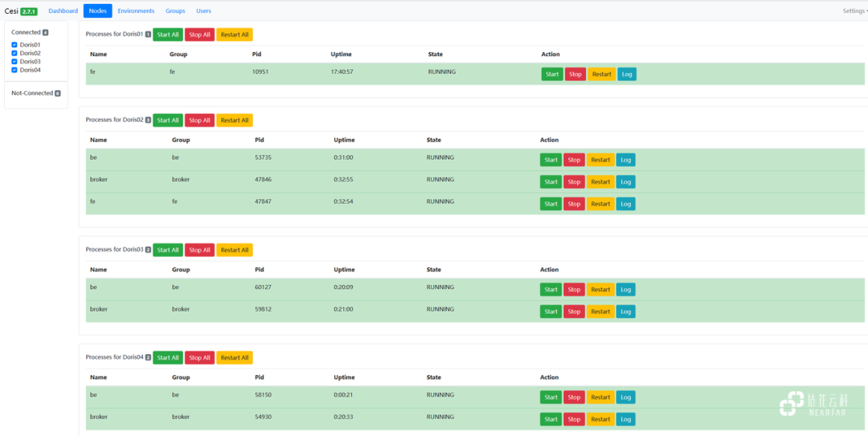
Task: Open log for be pid 53735
Action: click(626, 160)
